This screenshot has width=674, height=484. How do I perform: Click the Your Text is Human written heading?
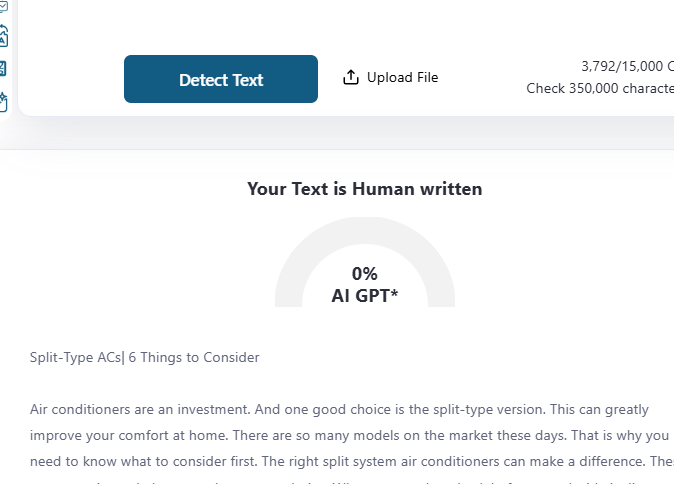[x=365, y=189]
